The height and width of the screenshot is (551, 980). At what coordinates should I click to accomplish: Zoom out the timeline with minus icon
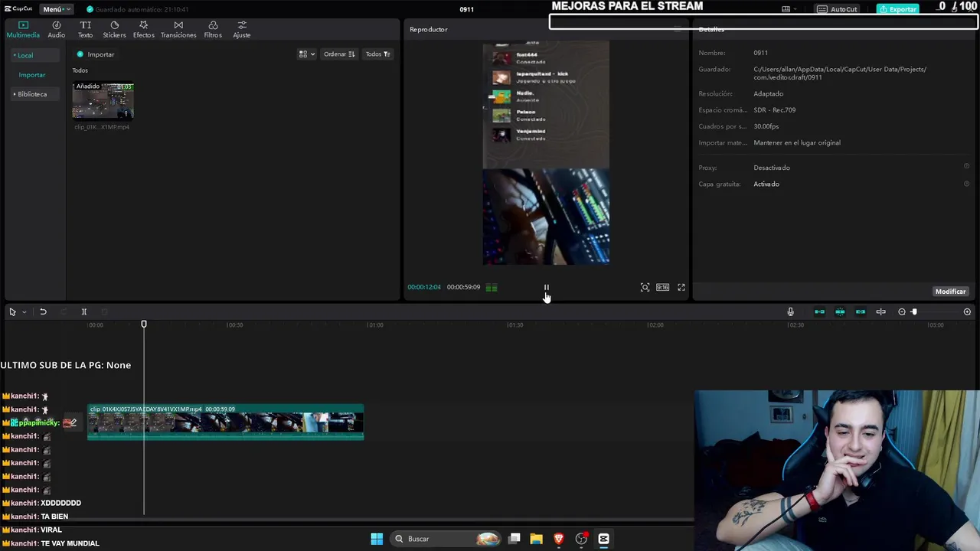902,311
